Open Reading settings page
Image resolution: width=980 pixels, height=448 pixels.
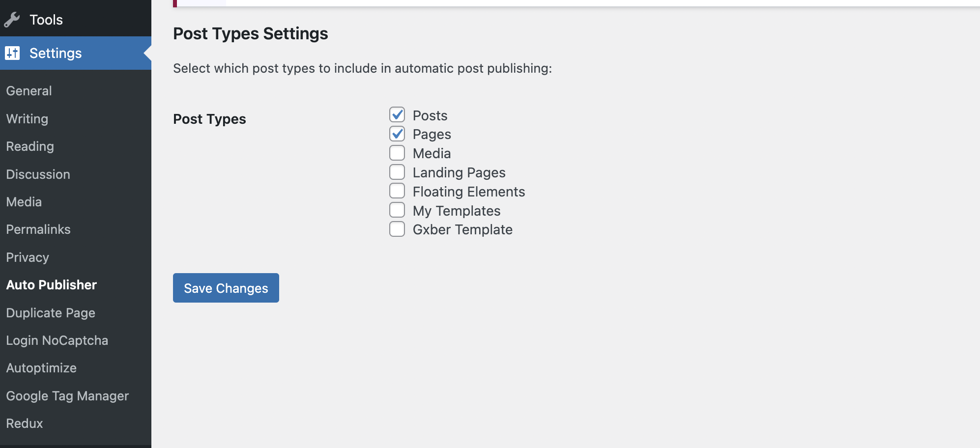click(30, 146)
